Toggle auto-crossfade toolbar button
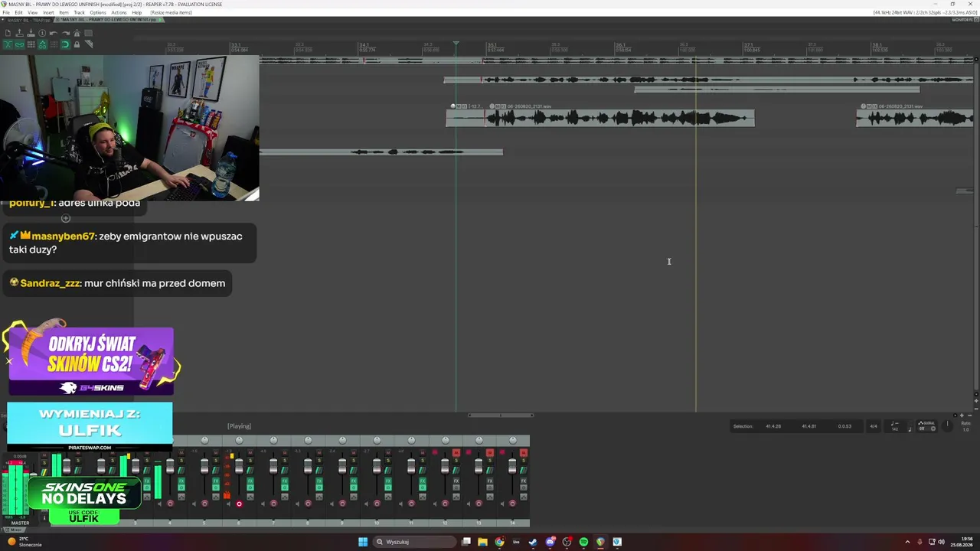Screen dimensions: 980x551 [8, 44]
